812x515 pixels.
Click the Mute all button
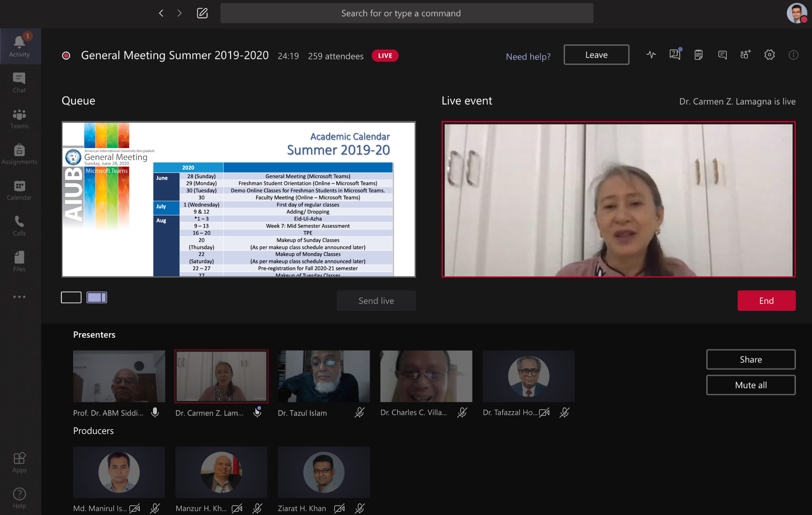(x=751, y=385)
